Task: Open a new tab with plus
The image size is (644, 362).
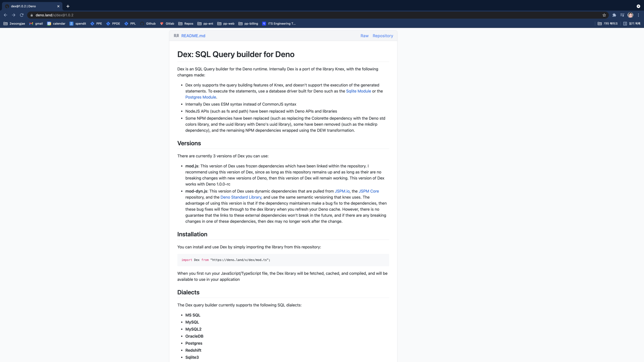Action: coord(68,6)
